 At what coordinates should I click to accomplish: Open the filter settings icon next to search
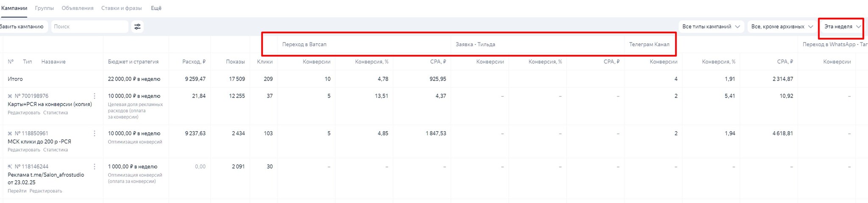pyautogui.click(x=137, y=27)
